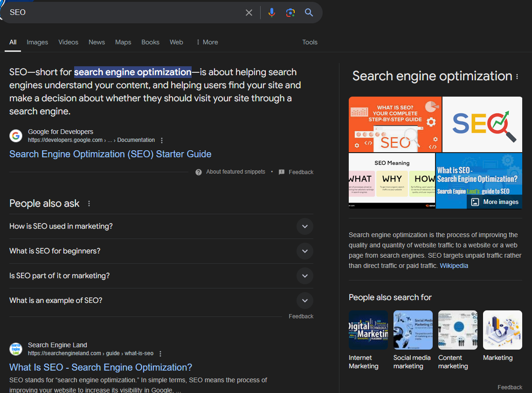Open Google Lens image search icon
This screenshot has height=393, width=532.
(x=290, y=13)
